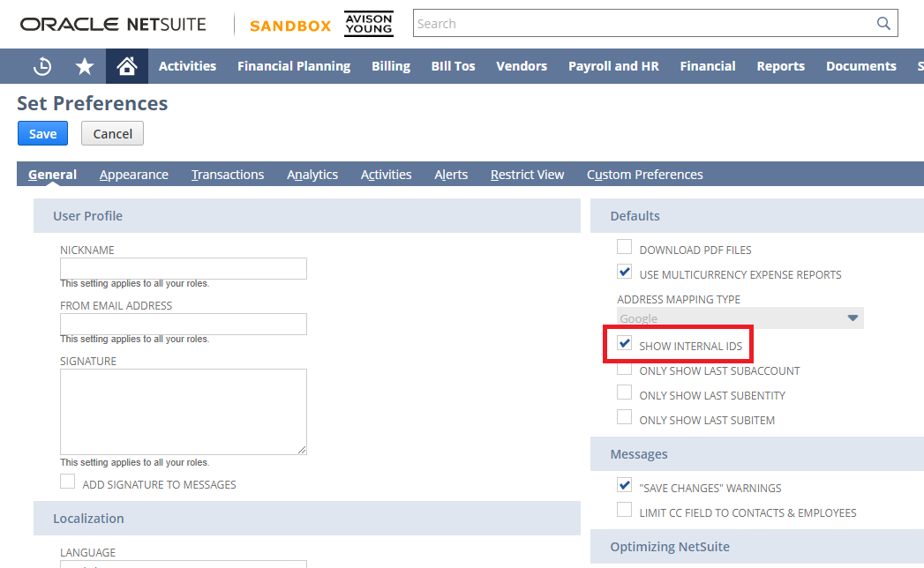This screenshot has height=568, width=924.
Task: Toggle Show Internal IDs checkbox
Action: [624, 343]
